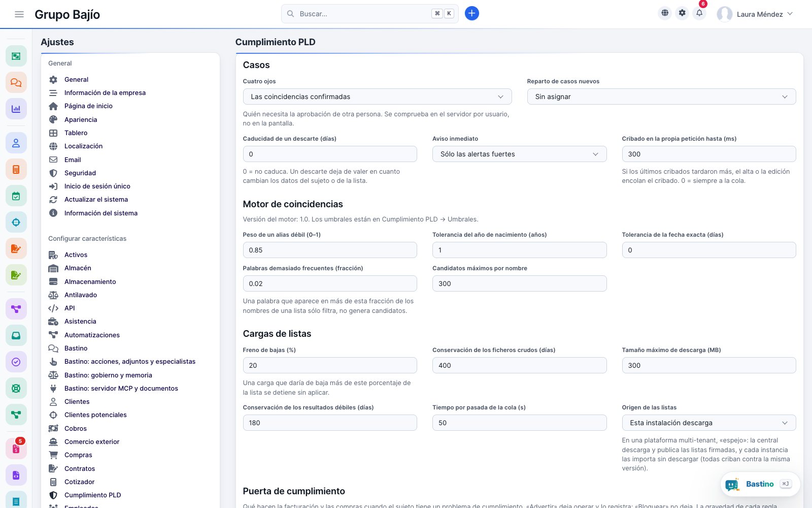
Task: Click the Tamaño máximo de descarga field
Action: click(x=709, y=365)
